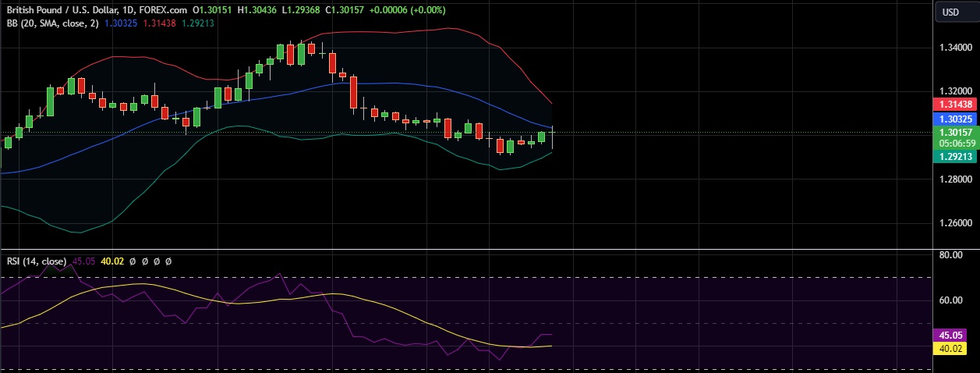Viewport: 980px width, 373px height.
Task: Select the open value O1.30151
Action: point(211,10)
